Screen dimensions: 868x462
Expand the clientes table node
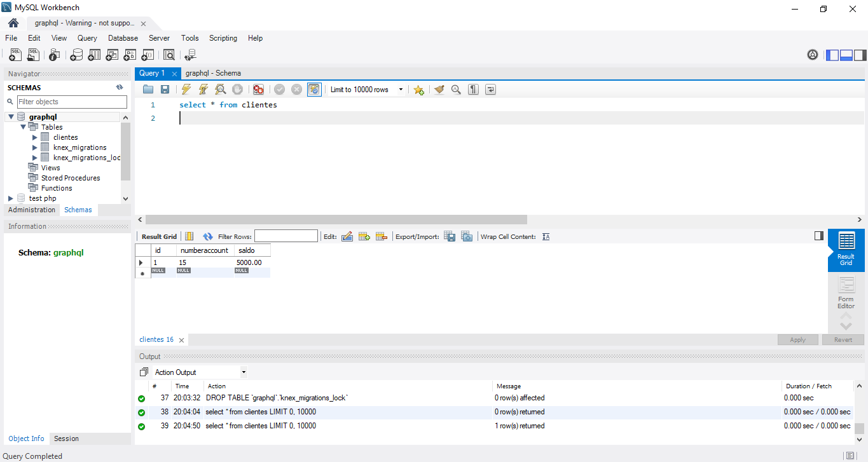point(35,137)
